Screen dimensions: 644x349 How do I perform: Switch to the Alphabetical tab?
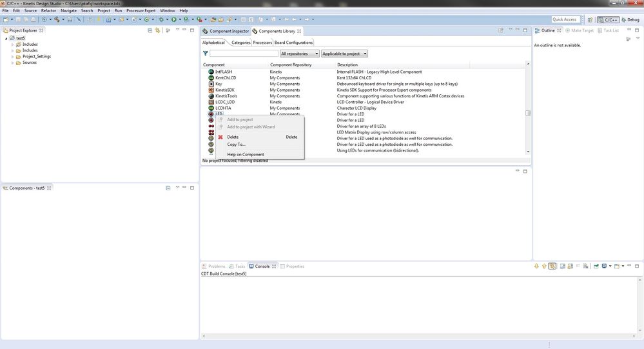[x=213, y=43]
